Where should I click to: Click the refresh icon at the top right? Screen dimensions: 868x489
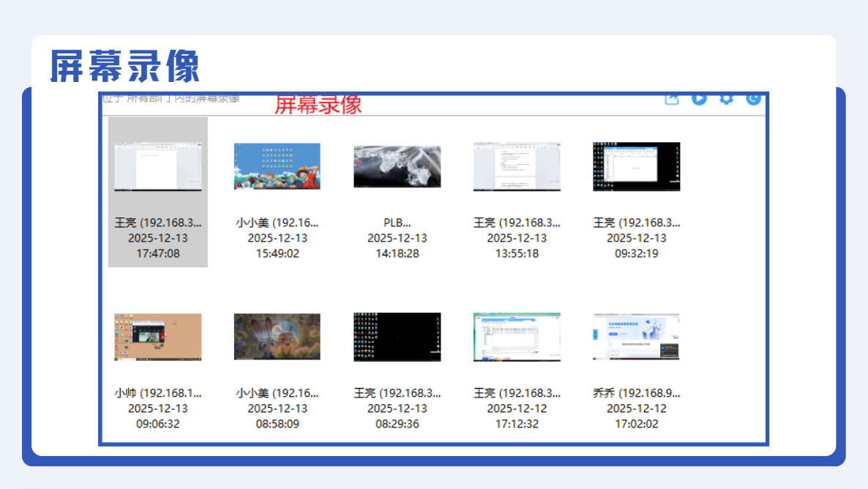point(753,99)
